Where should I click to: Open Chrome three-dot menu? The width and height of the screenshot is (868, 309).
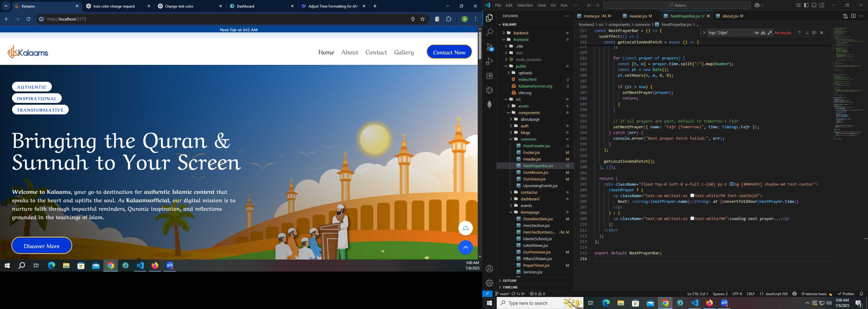point(476,19)
